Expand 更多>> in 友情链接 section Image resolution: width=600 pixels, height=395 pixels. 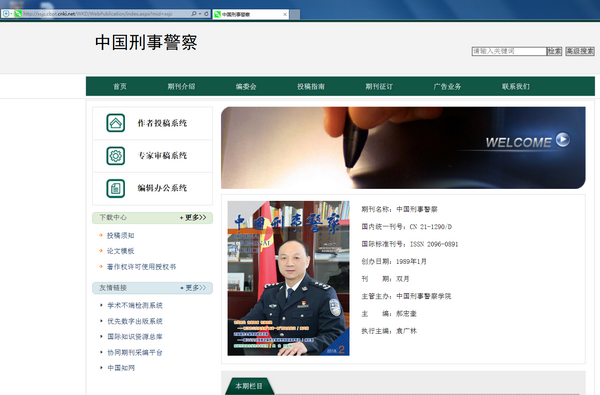pos(193,287)
